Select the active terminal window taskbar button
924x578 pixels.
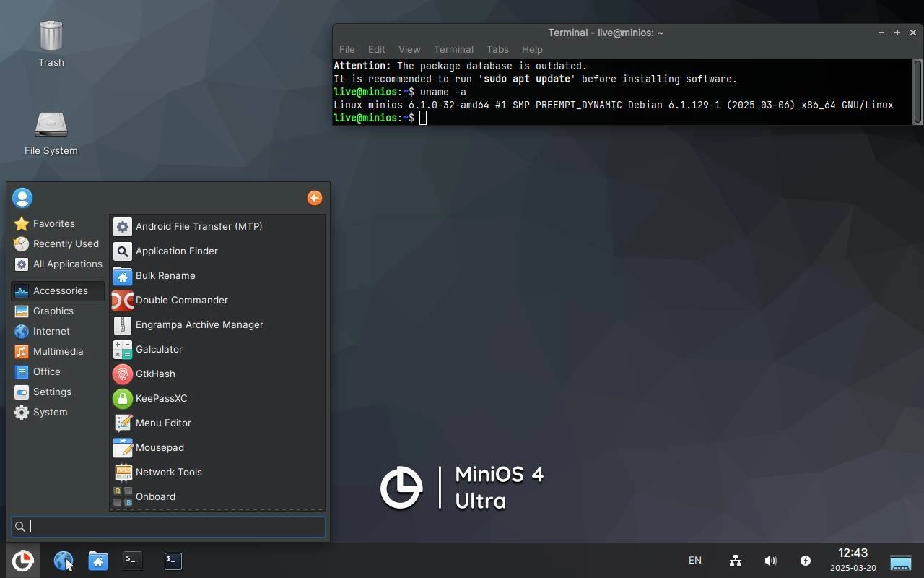[173, 561]
